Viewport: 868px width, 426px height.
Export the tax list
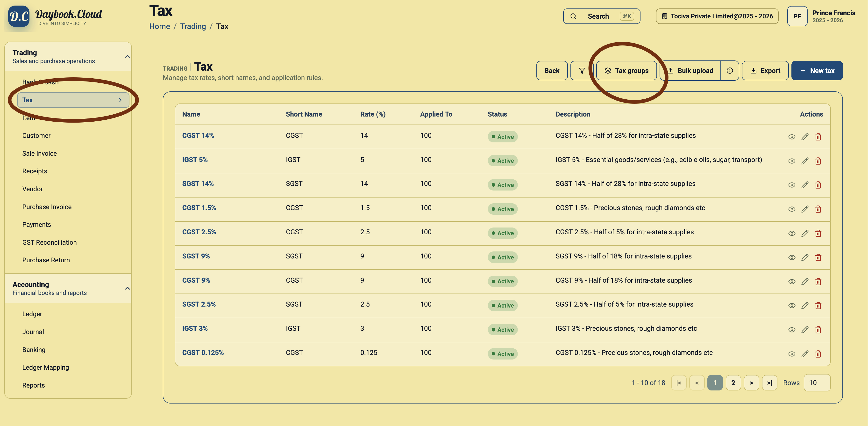pos(765,71)
